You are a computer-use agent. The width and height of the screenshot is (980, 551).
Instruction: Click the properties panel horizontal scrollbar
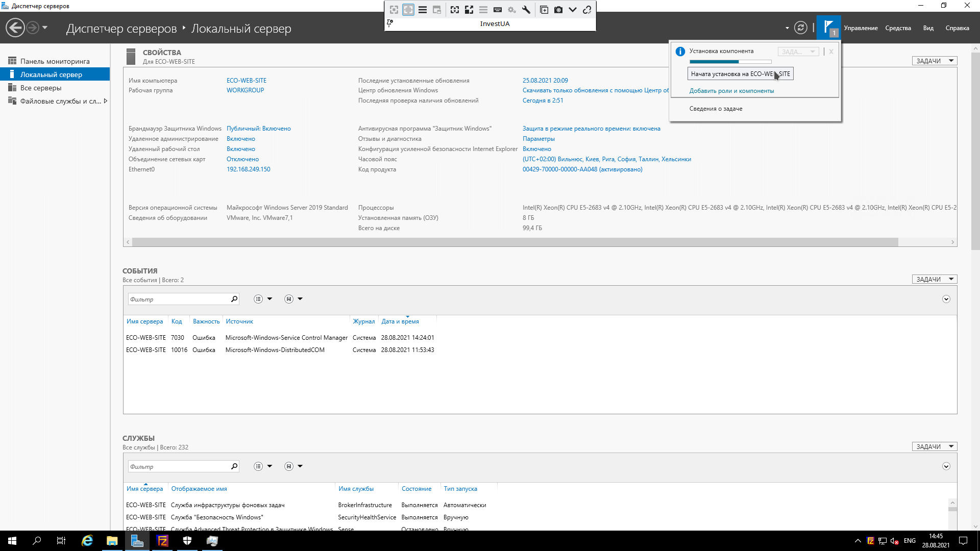point(514,242)
